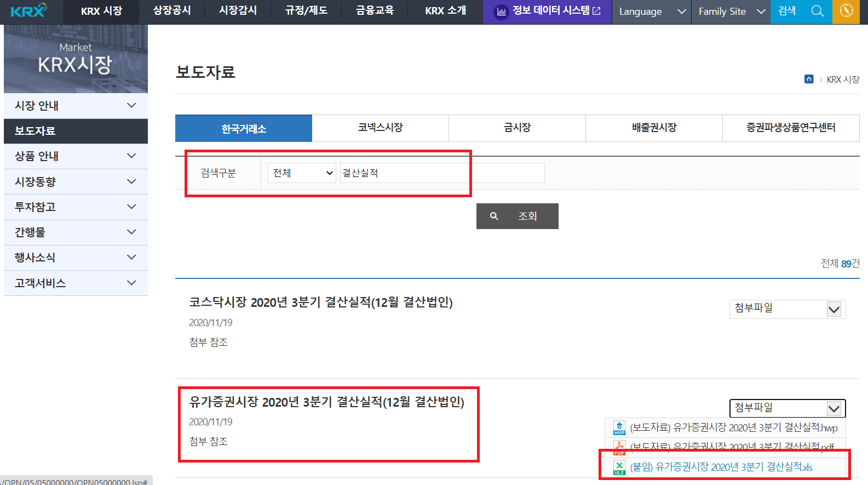Click the 보도자료 page heading

coord(205,72)
